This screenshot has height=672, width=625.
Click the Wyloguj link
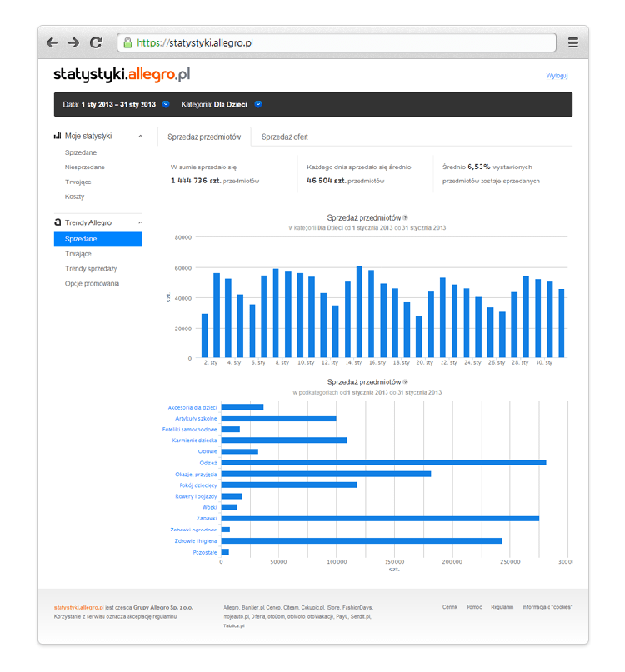[x=557, y=76]
